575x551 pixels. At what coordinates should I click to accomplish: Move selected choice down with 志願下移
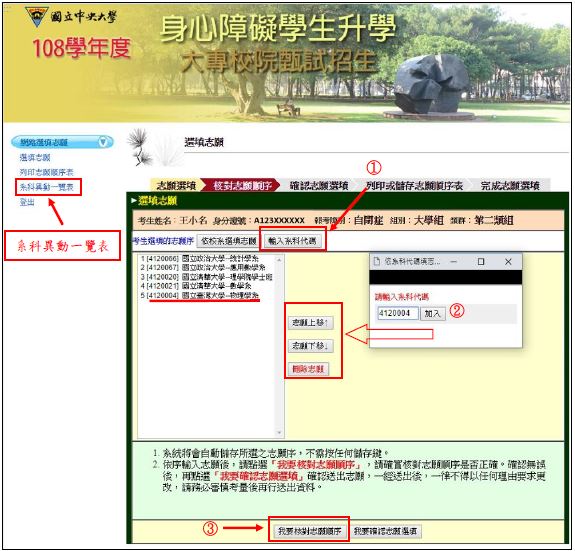(310, 346)
